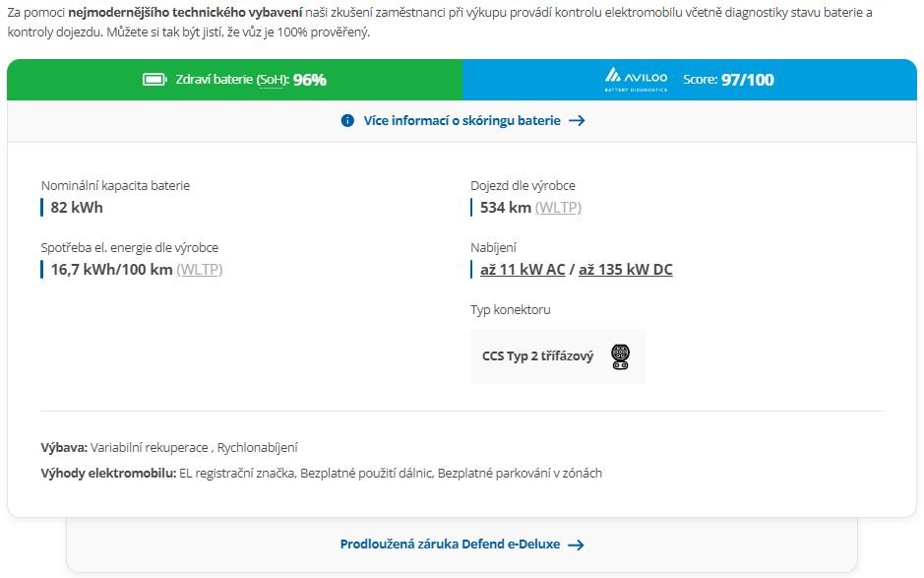The width and height of the screenshot is (924, 578).
Task: Click Bezplatné použití dálnic benefit text
Action: [366, 473]
